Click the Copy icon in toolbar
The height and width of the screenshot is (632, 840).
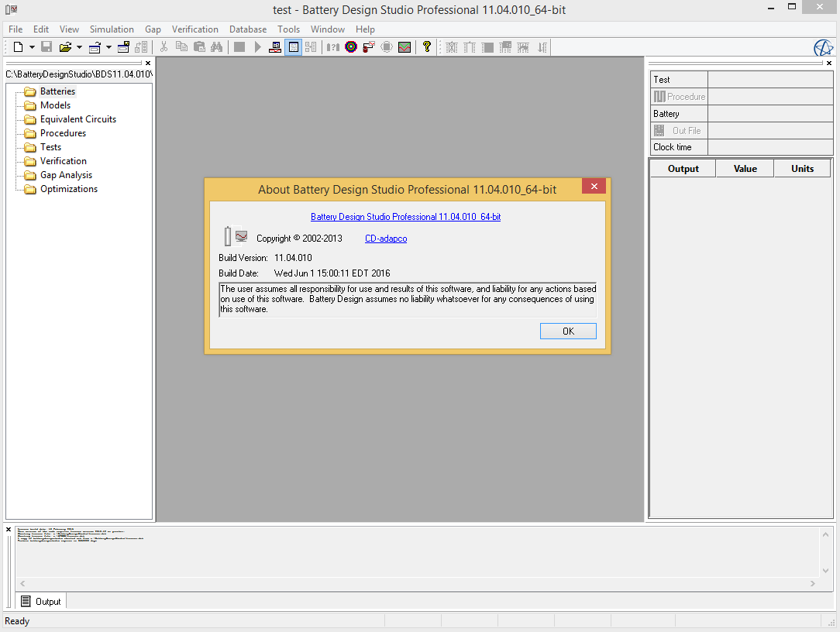[181, 47]
